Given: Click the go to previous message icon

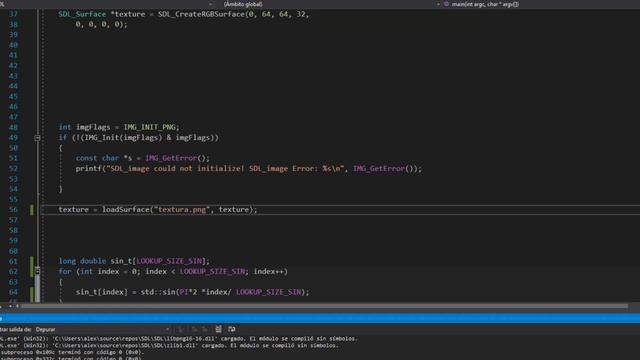Looking at the screenshot, I should 194,329.
